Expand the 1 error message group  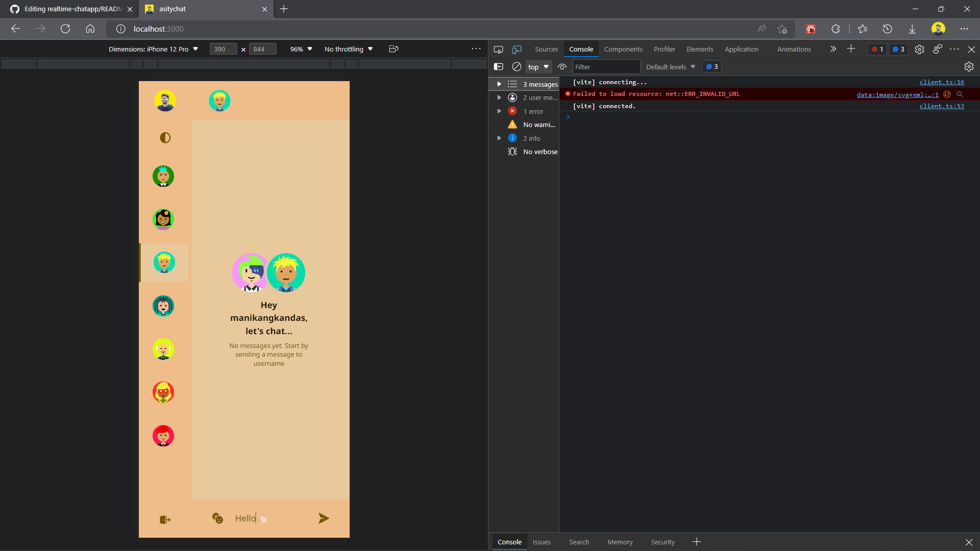click(x=499, y=111)
